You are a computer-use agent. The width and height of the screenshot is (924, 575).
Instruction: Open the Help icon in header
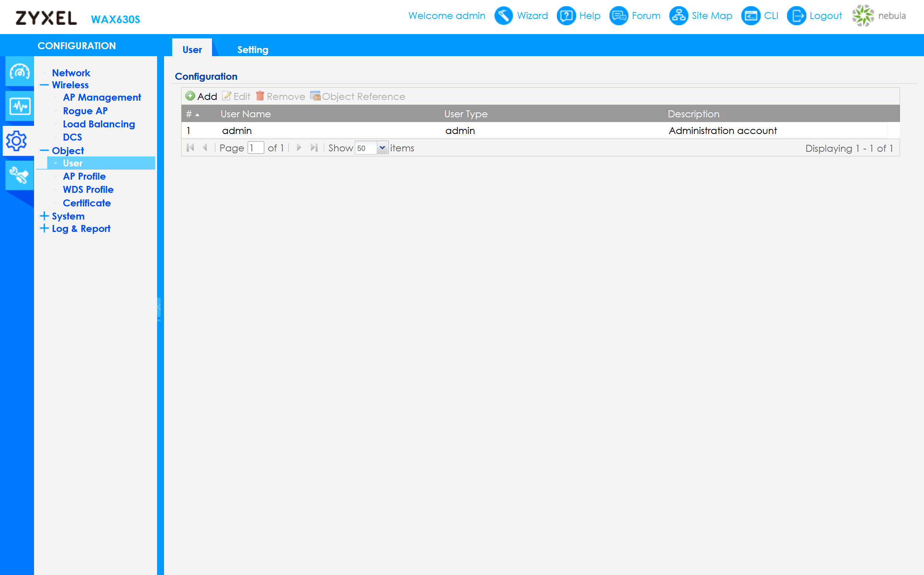point(566,16)
